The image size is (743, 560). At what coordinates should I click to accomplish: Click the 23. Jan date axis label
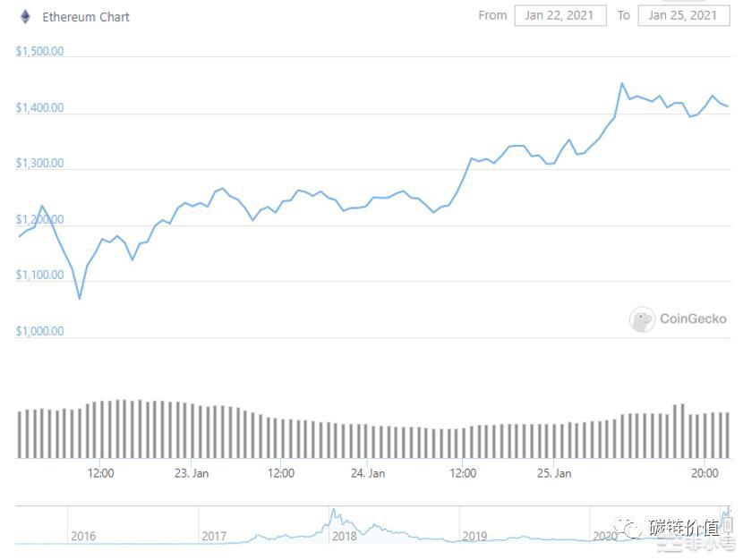click(191, 473)
